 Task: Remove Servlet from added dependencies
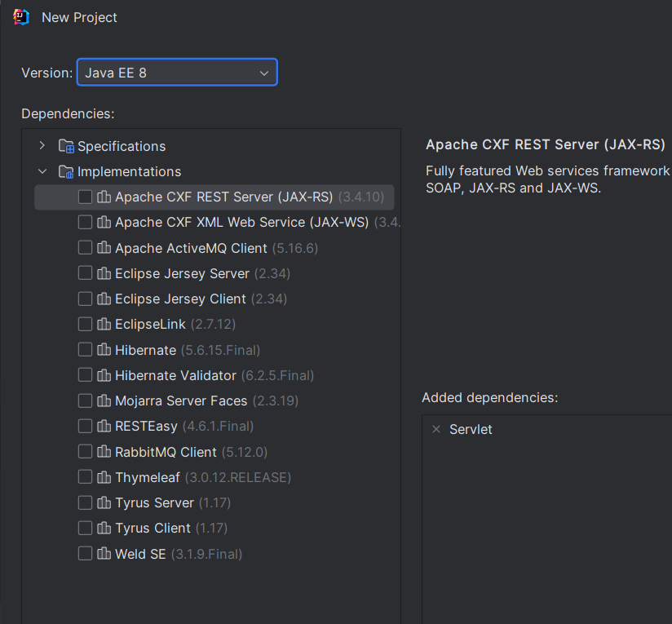[436, 429]
